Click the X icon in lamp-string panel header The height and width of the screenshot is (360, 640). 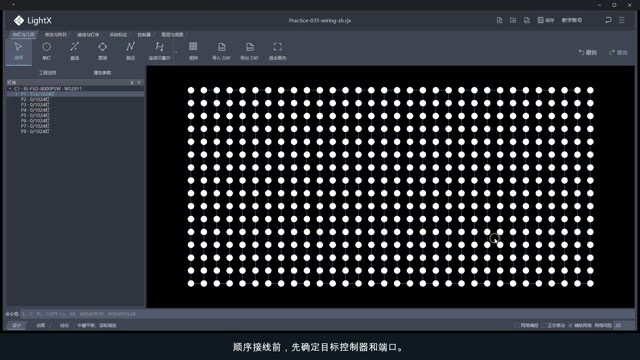pyautogui.click(x=132, y=82)
